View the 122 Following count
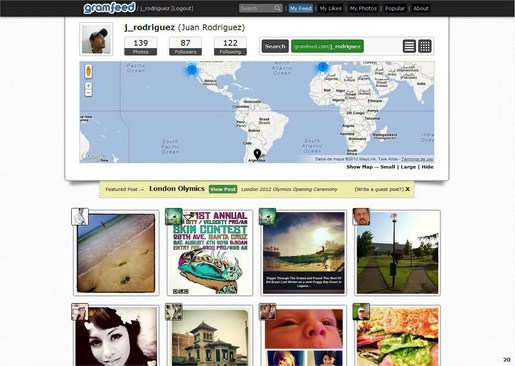 coord(230,46)
